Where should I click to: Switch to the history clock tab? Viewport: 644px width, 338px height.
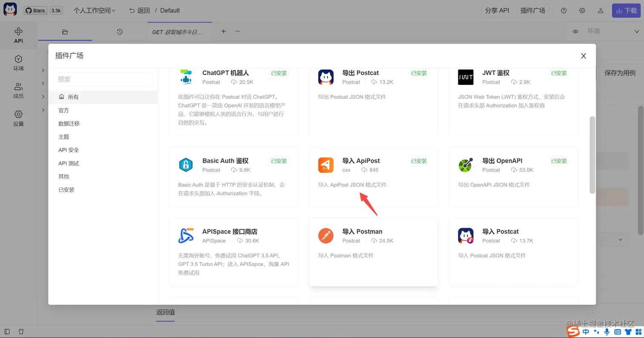click(120, 32)
